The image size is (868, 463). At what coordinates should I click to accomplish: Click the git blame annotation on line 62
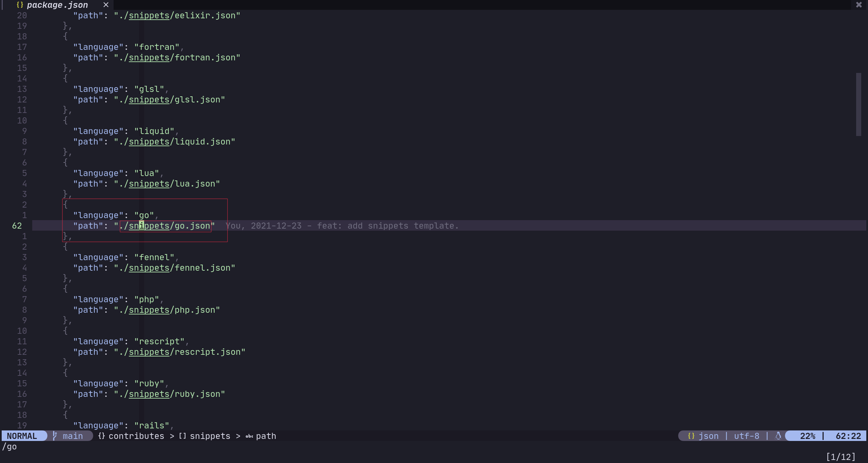pos(342,226)
